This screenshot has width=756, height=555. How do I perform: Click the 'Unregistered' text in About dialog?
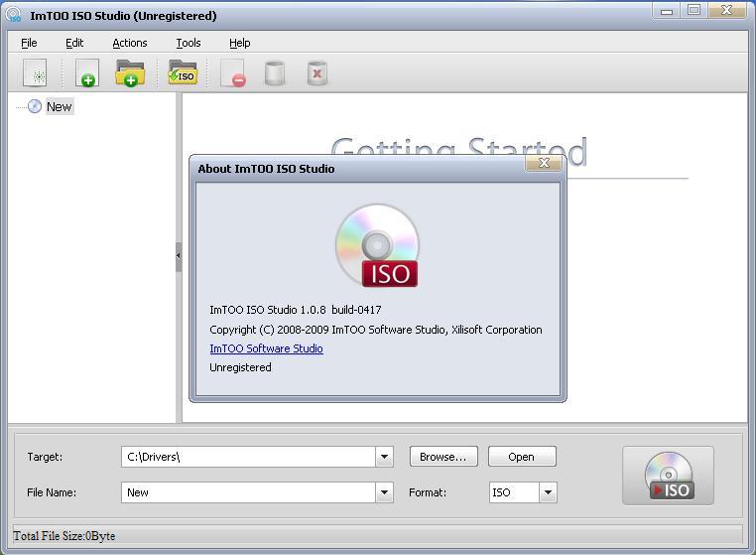[240, 367]
